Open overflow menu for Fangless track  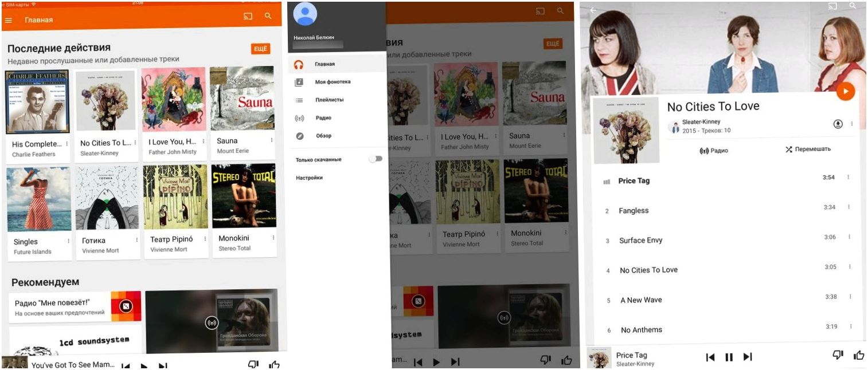[849, 207]
